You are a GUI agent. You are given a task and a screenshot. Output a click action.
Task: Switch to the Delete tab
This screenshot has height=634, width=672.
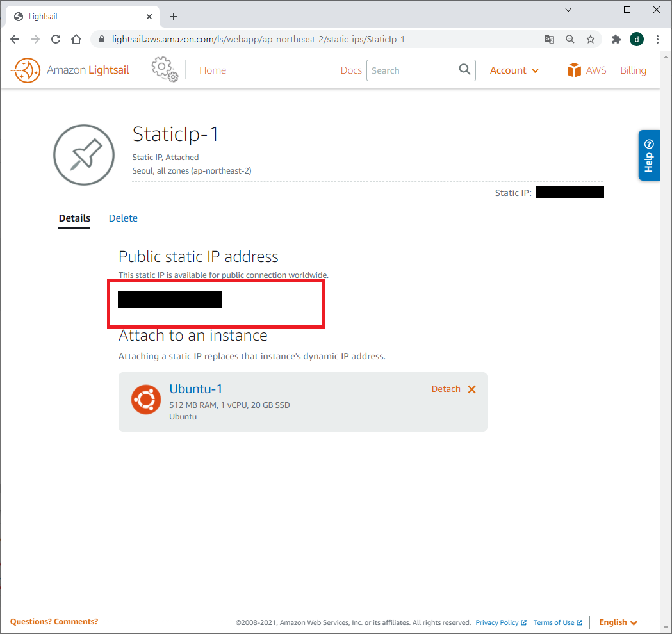click(x=123, y=218)
